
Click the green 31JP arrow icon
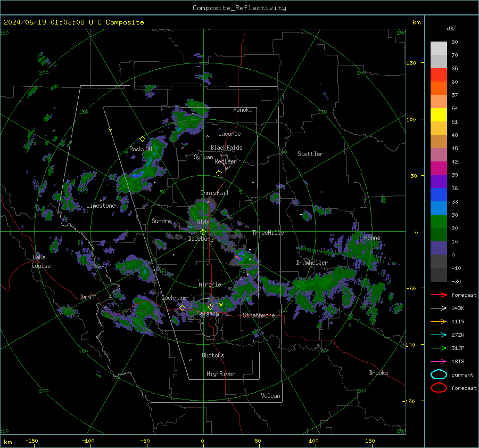(x=439, y=348)
